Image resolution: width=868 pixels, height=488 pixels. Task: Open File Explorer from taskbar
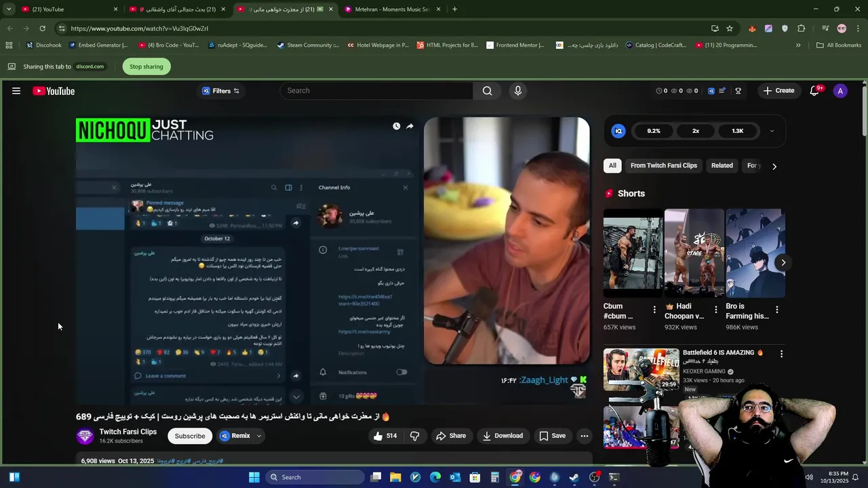pyautogui.click(x=395, y=477)
